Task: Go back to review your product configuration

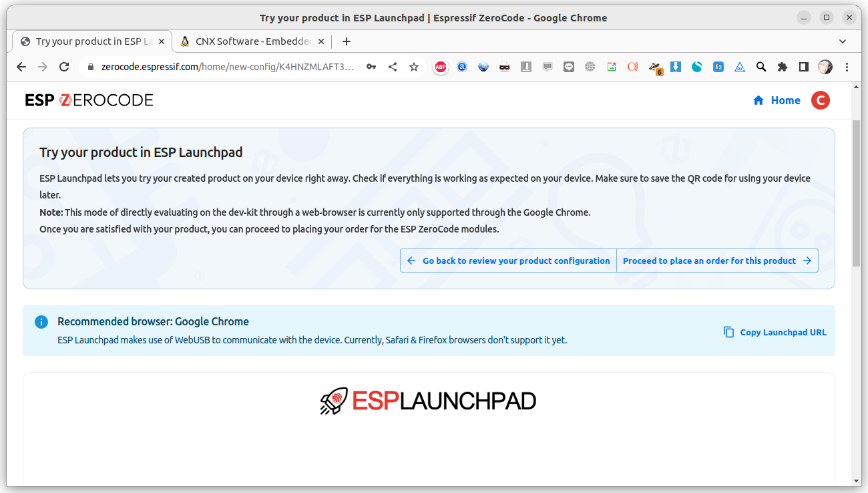Action: pyautogui.click(x=508, y=261)
